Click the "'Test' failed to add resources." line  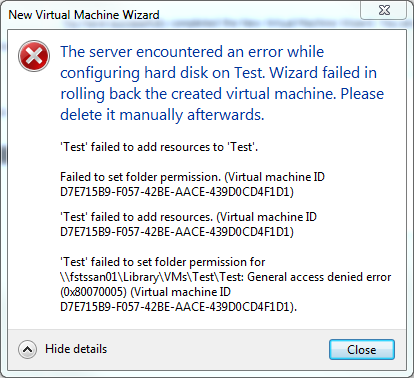[137, 217]
